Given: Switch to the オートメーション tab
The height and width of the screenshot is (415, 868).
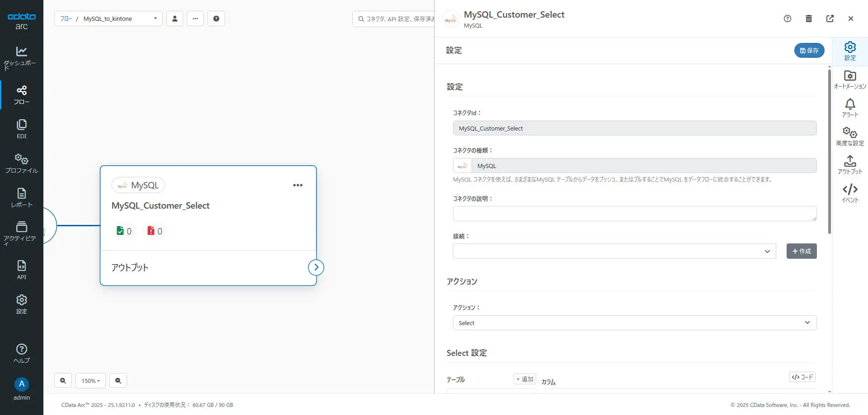Looking at the screenshot, I should [850, 80].
